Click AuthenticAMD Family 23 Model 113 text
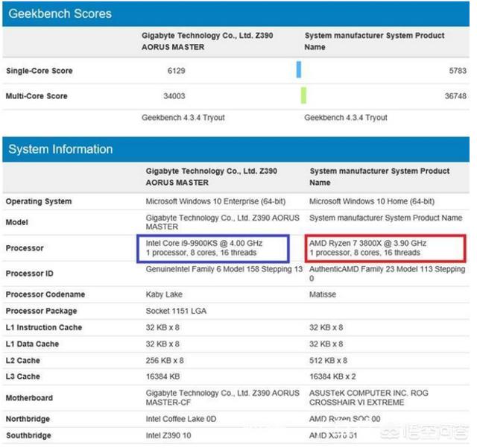This screenshot has width=477, height=448. click(x=387, y=274)
